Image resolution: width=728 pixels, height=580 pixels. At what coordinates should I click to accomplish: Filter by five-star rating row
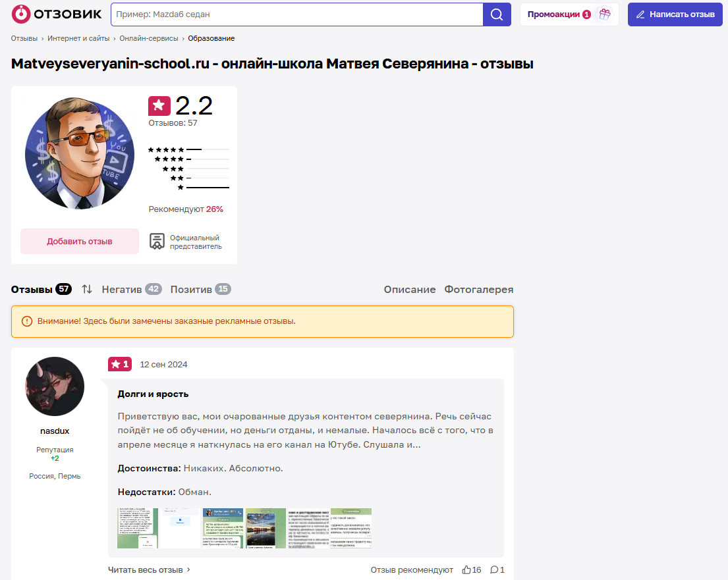coord(188,149)
